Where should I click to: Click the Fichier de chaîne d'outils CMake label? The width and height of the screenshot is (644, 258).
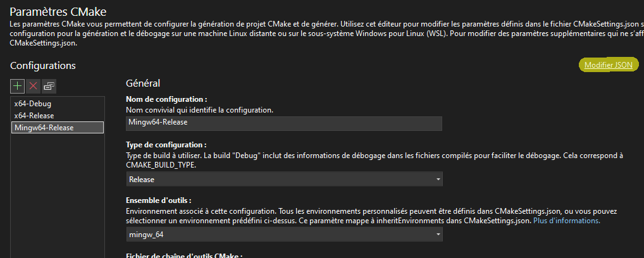pyautogui.click(x=185, y=255)
